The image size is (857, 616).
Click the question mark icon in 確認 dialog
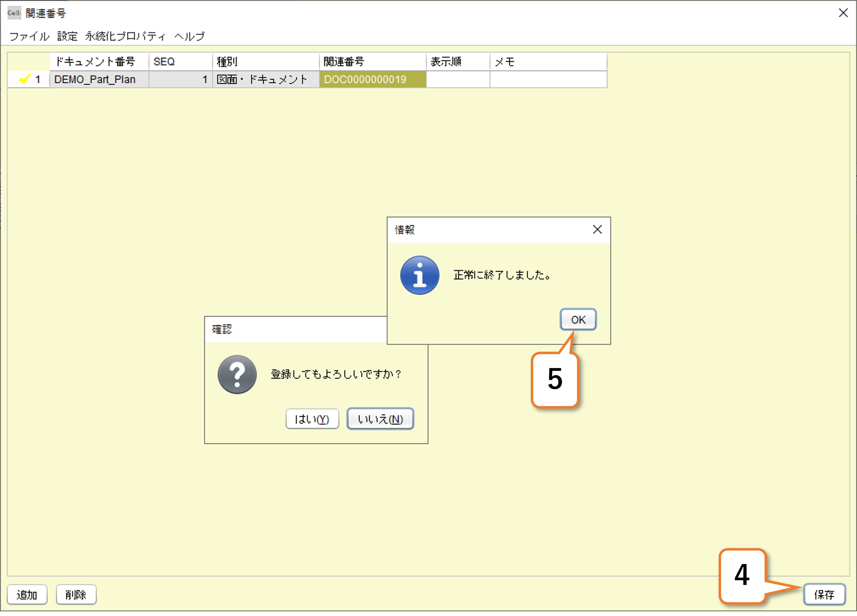click(237, 374)
